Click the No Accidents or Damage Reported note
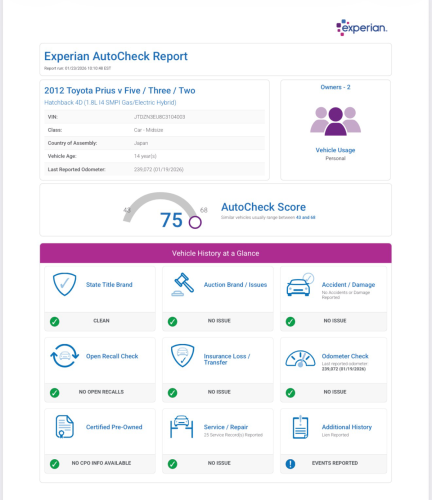Viewport: 432px width, 500px height. click(x=346, y=295)
